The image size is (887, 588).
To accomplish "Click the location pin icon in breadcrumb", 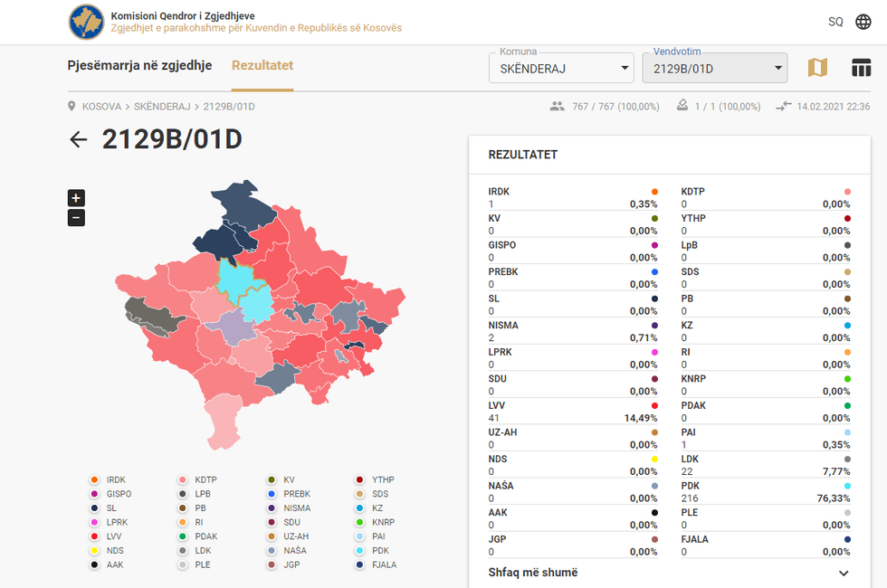I will 72,107.
